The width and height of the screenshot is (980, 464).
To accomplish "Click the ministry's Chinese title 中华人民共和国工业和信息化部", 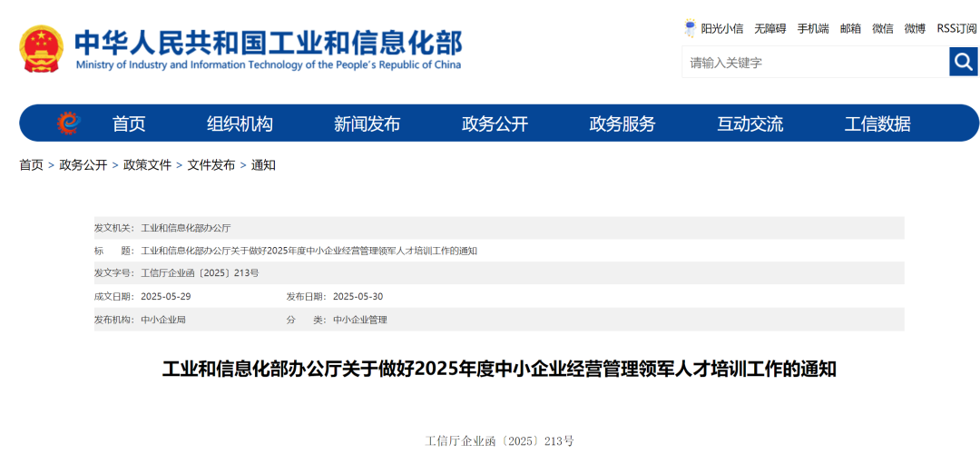I will coord(268,43).
